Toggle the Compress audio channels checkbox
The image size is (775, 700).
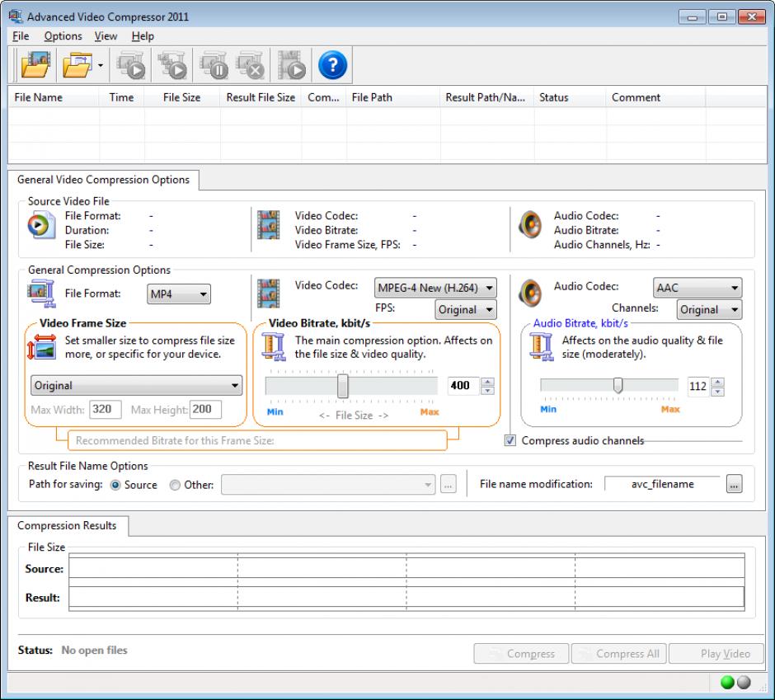[510, 440]
